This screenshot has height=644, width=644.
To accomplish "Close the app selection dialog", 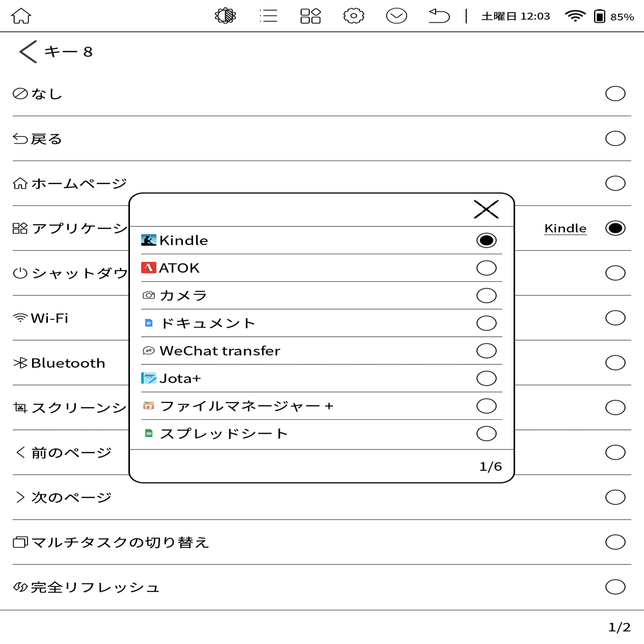I will tap(486, 209).
